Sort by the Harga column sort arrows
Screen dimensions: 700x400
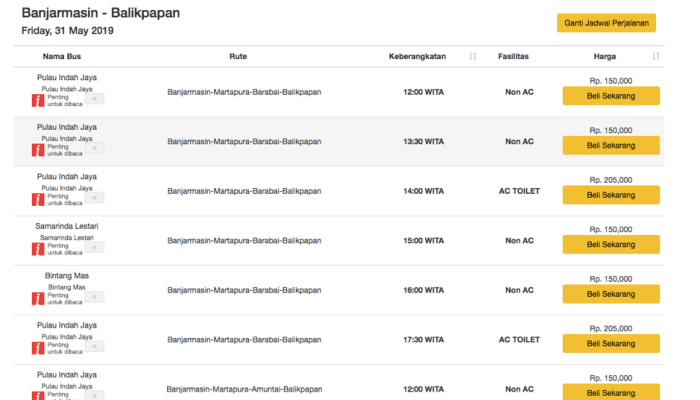click(x=655, y=56)
